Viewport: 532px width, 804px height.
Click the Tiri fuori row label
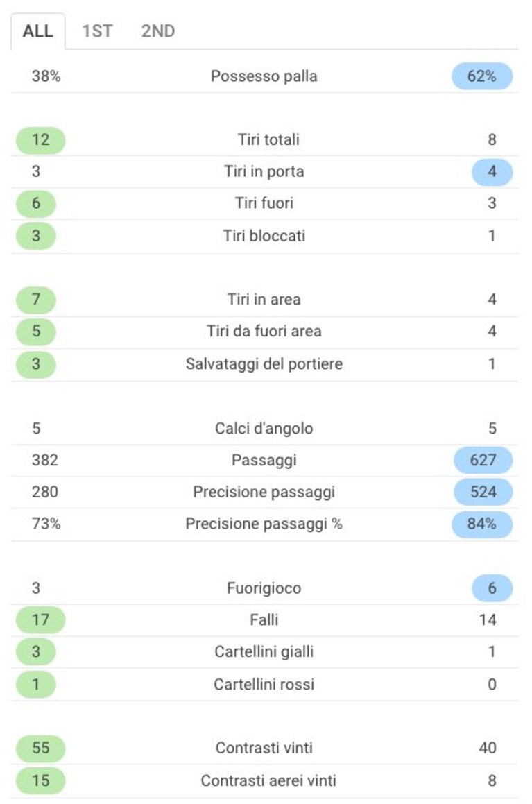(264, 203)
